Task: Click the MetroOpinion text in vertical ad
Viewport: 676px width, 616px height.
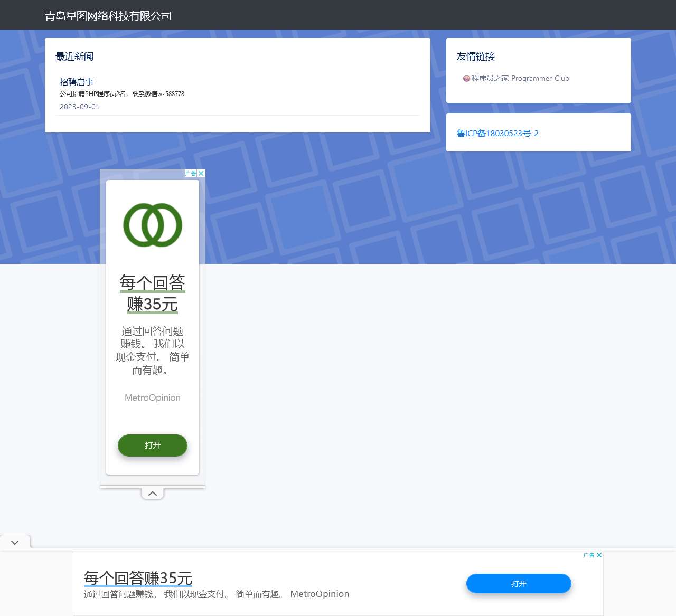Action: [x=152, y=397]
